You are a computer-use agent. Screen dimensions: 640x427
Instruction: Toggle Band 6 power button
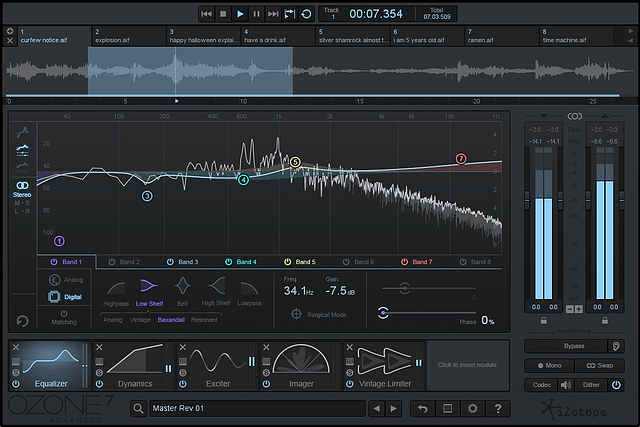click(x=346, y=262)
